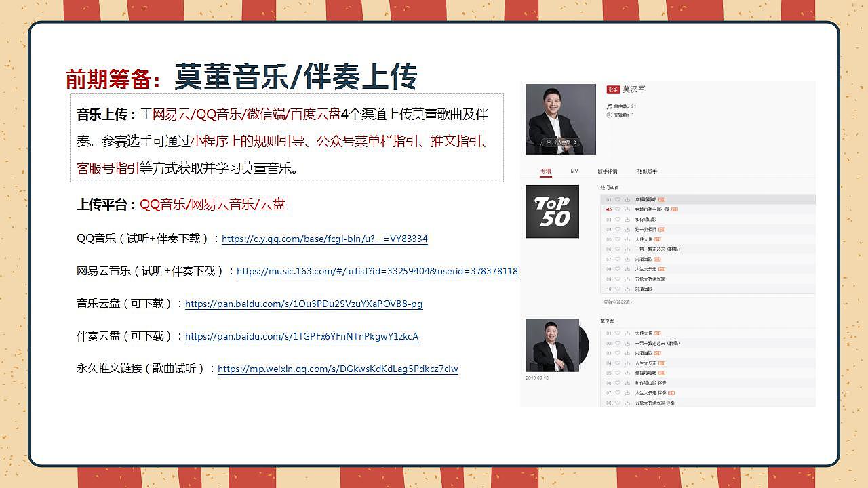This screenshot has width=868, height=488.
Task: Like track 01 in the 莫汉军 album list
Action: (x=618, y=333)
